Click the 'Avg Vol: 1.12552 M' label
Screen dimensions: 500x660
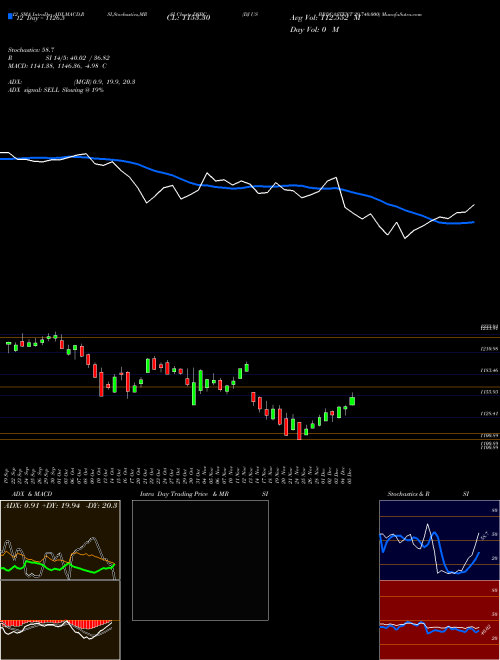point(325,18)
